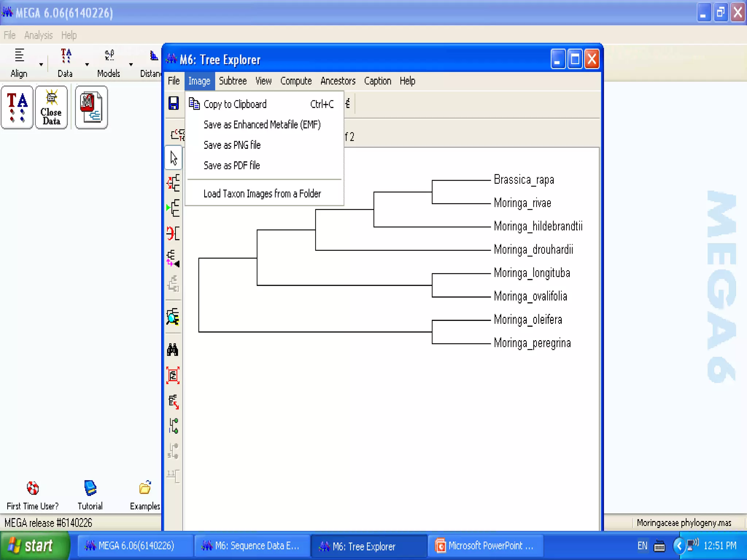Open the Help menu in Tree Explorer
747x560 pixels.
tap(407, 81)
